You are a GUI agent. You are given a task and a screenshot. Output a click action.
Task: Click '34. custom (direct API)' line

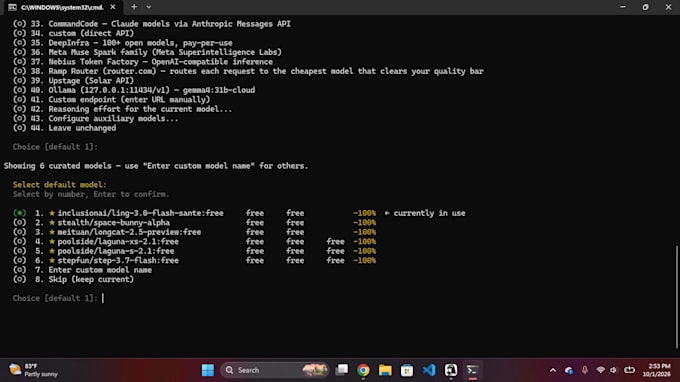coord(73,33)
